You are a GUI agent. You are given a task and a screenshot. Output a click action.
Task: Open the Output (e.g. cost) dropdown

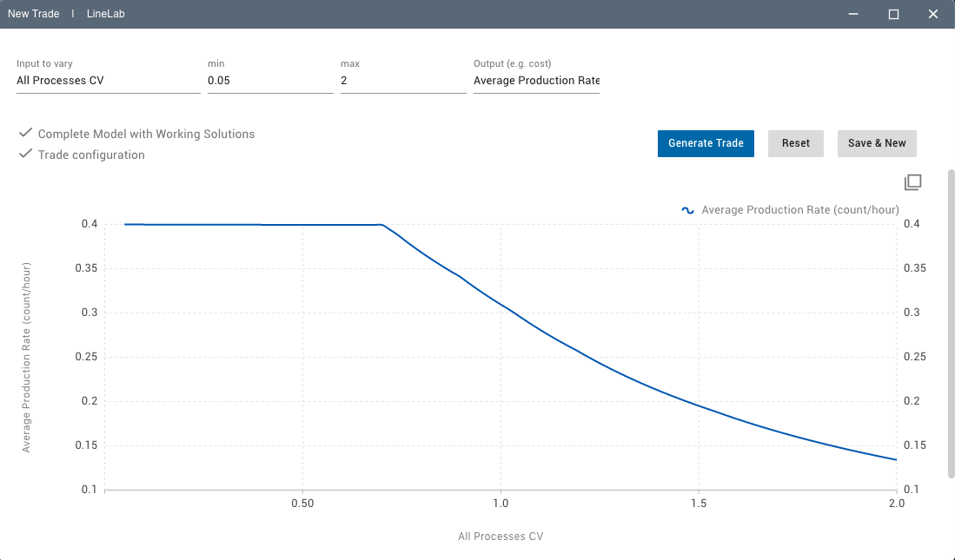536,81
